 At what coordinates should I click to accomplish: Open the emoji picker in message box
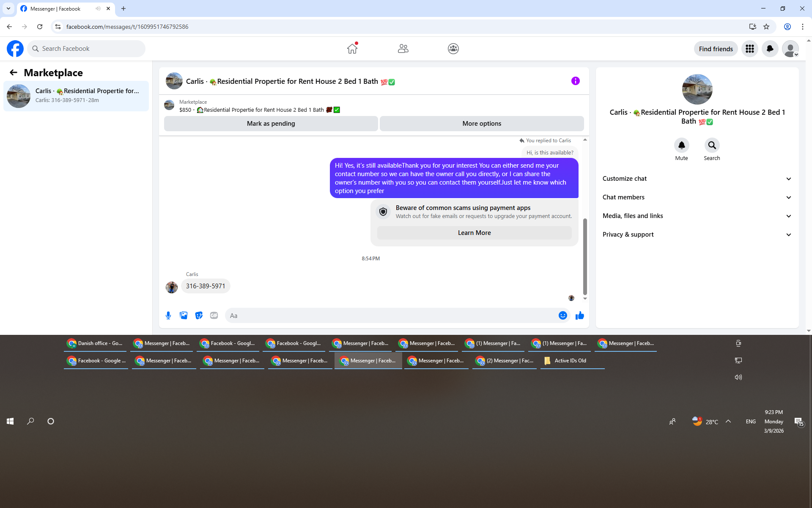tap(562, 315)
